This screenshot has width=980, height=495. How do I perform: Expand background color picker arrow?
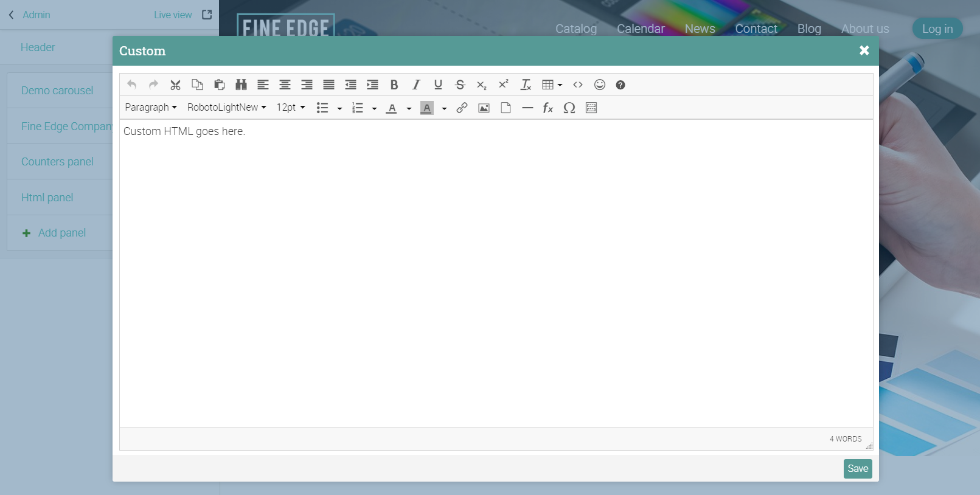(444, 108)
